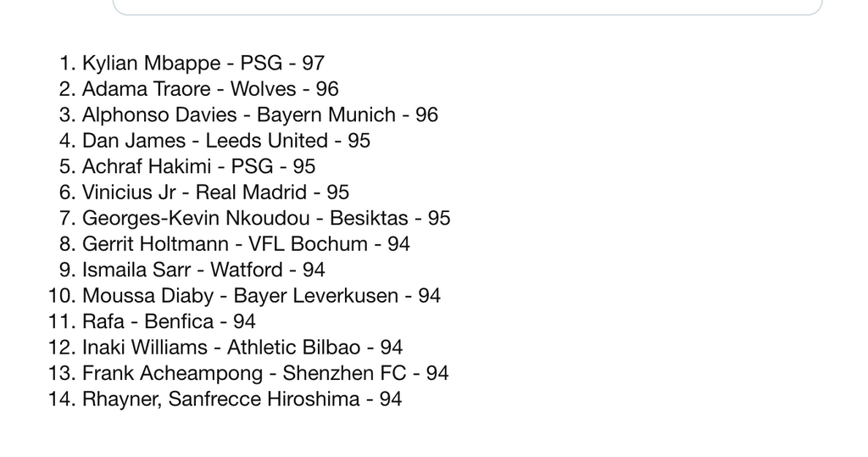This screenshot has width=868, height=457.
Task: Click the word Wolves in item two
Action: [x=264, y=89]
